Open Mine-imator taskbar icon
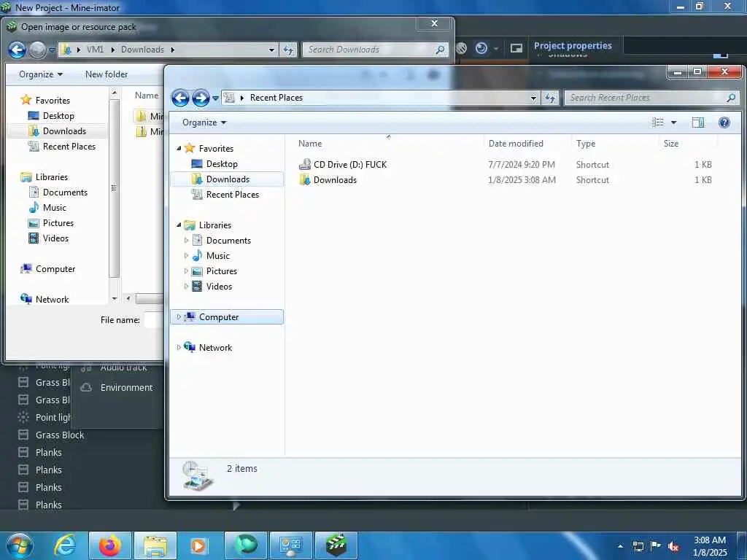Viewport: 747px width, 560px height. [x=336, y=545]
